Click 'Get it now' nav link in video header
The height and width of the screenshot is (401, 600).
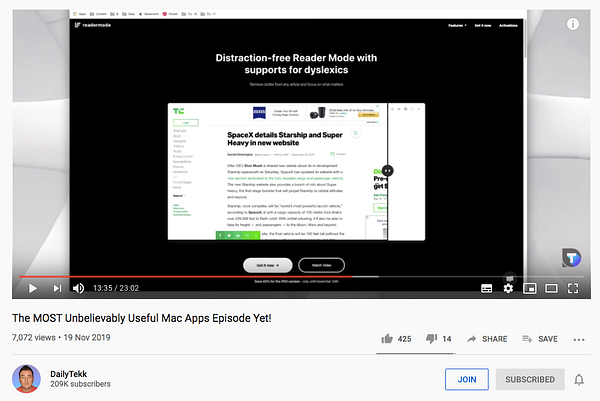click(483, 25)
